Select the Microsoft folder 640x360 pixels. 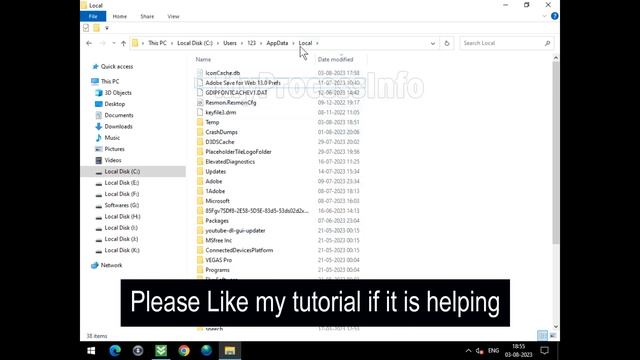coord(217,201)
